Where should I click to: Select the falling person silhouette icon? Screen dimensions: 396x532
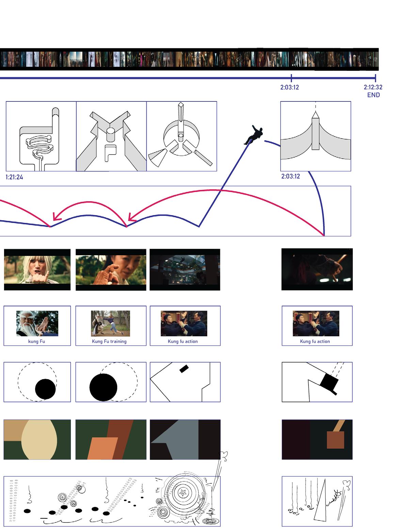coord(253,135)
